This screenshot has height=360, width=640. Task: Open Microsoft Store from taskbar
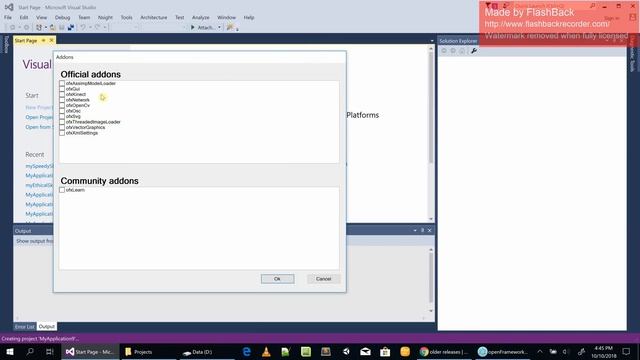[x=385, y=351]
